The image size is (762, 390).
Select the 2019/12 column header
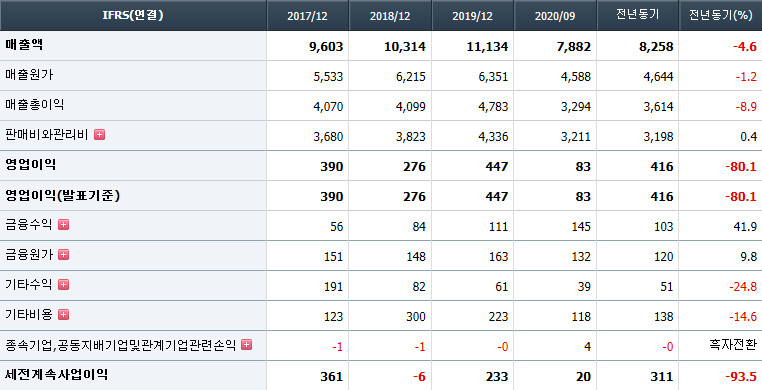pos(473,15)
